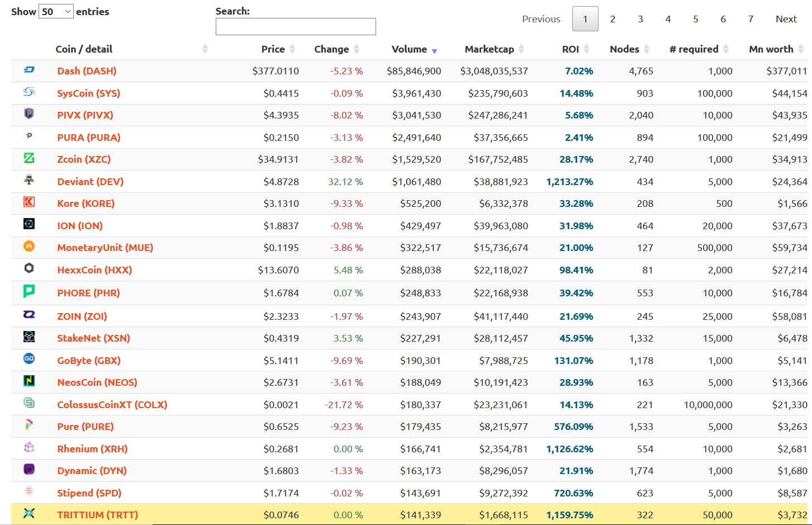The width and height of the screenshot is (812, 525).
Task: Open the SysCoin (SYS) coin link
Action: 88,93
